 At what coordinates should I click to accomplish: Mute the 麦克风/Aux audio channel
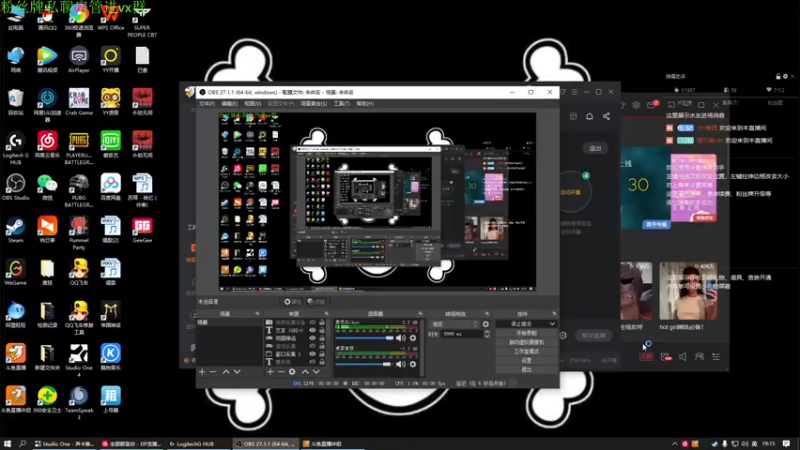tap(401, 338)
